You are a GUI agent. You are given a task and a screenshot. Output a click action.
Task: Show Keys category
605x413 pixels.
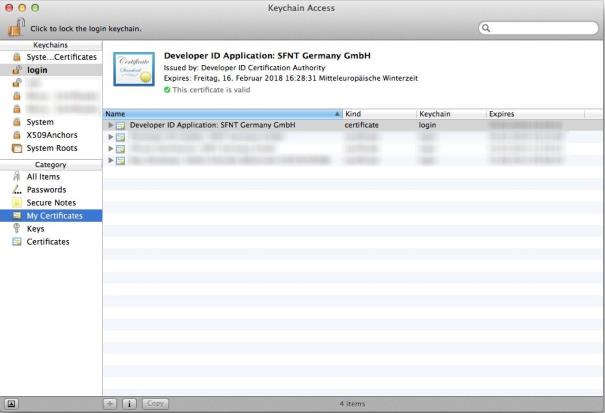(x=51, y=229)
